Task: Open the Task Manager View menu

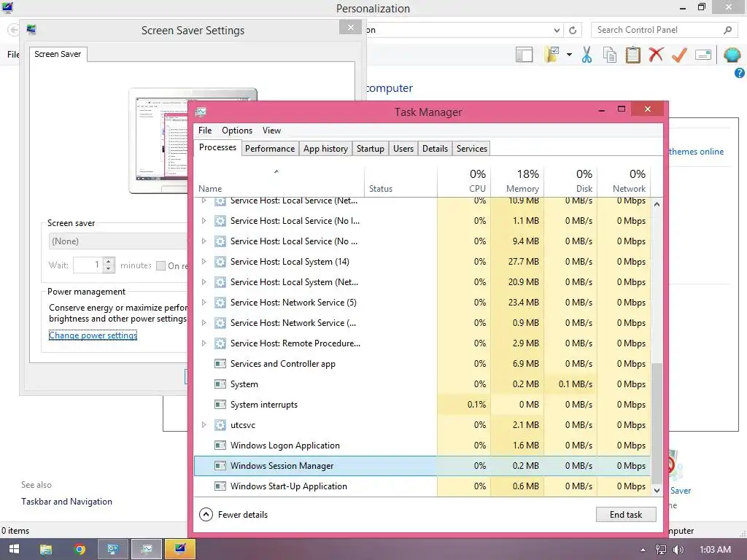Action: point(271,131)
